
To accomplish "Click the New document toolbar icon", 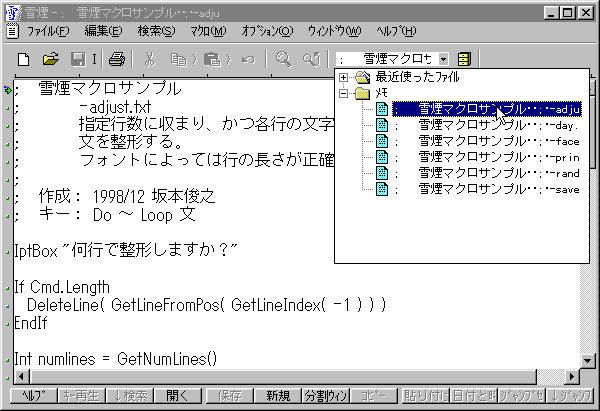I will tap(23, 59).
